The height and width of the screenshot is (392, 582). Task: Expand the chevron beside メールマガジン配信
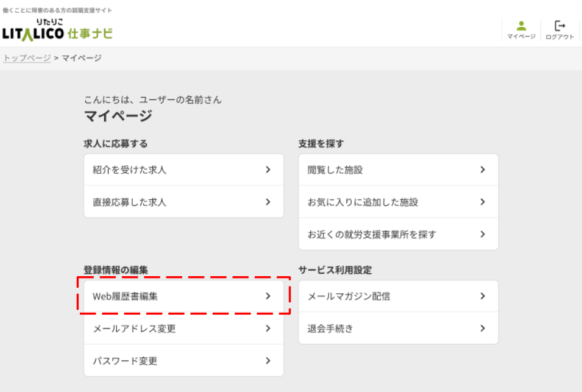(482, 297)
